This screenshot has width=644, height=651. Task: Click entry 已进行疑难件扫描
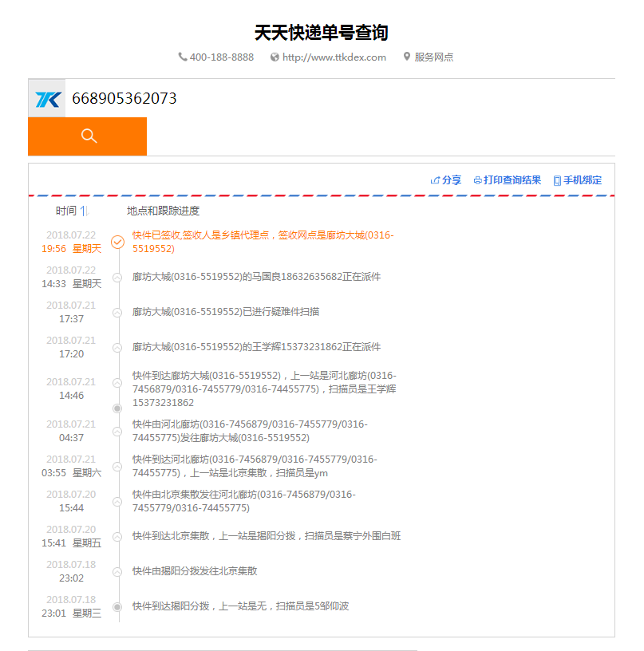tap(226, 312)
